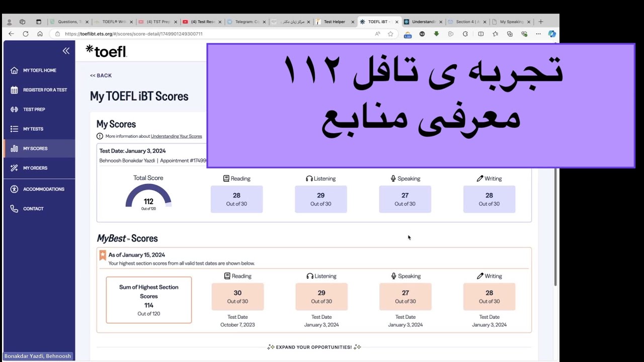Click the << BACK link
Screen dimensions: 644x362
point(101,75)
